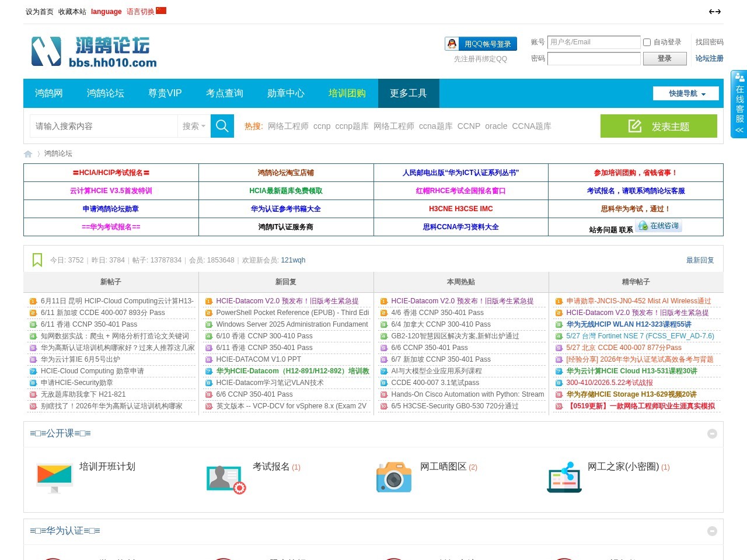
Task: Open the 华为认证参考书籍大全 link
Action: click(x=286, y=209)
